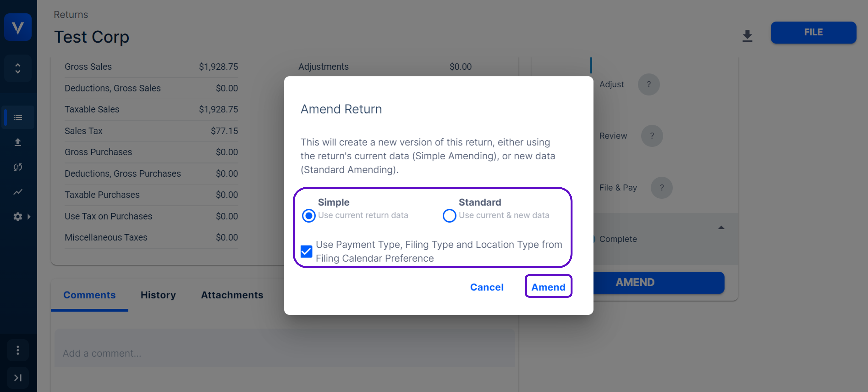This screenshot has width=868, height=392.
Task: Expand the settings gear submenu arrow
Action: [29, 217]
